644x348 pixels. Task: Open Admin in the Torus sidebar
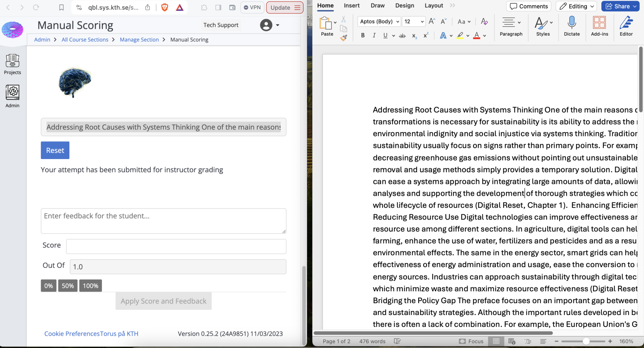[12, 96]
